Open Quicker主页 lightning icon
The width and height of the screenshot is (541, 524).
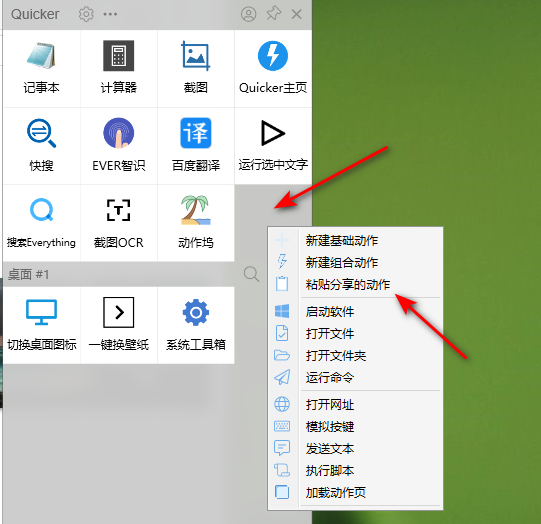point(273,68)
